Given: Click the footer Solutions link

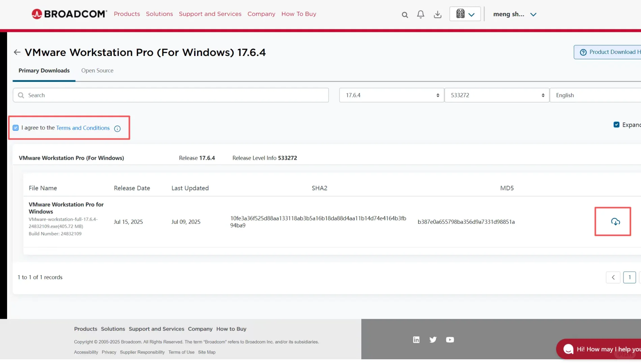Looking at the screenshot, I should click(113, 329).
